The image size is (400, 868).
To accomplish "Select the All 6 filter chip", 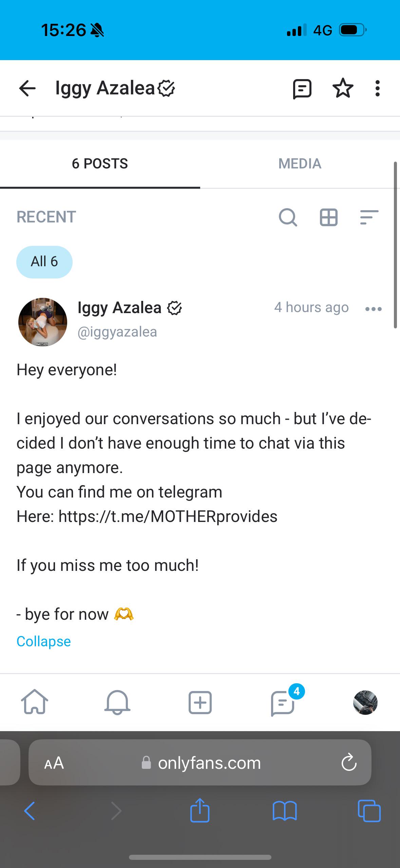I will tap(44, 262).
